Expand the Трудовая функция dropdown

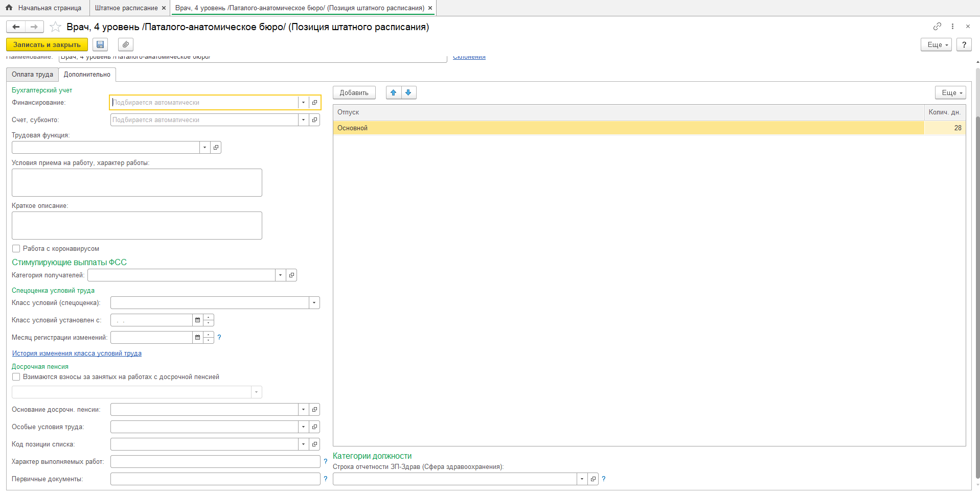click(x=205, y=148)
